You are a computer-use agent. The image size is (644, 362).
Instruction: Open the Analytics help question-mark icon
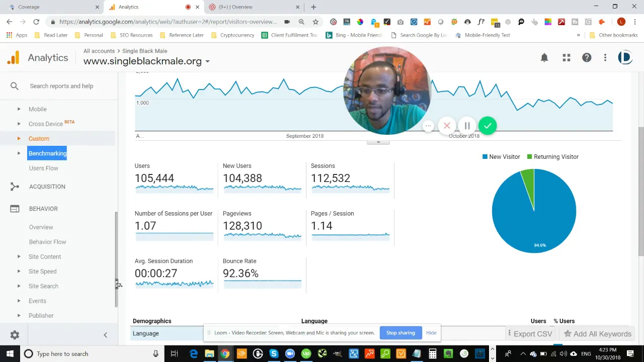[587, 58]
